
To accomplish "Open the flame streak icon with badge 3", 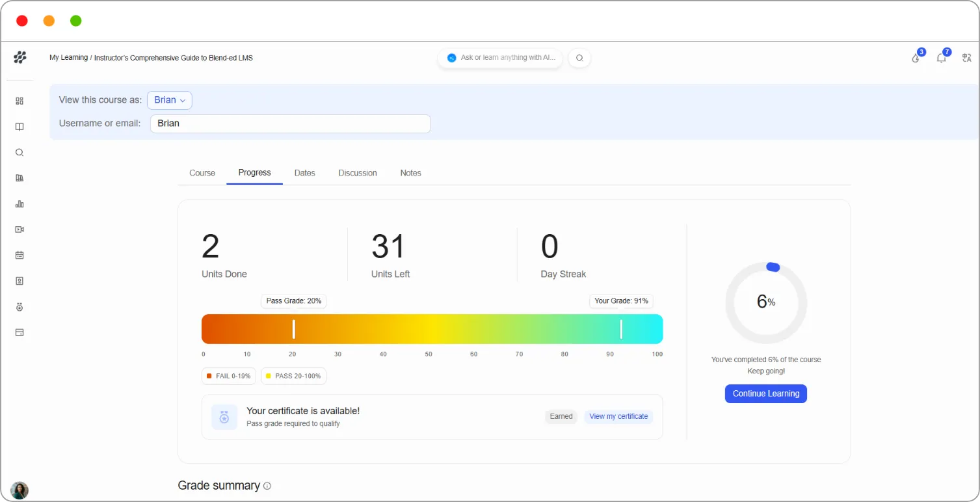I will coord(916,58).
